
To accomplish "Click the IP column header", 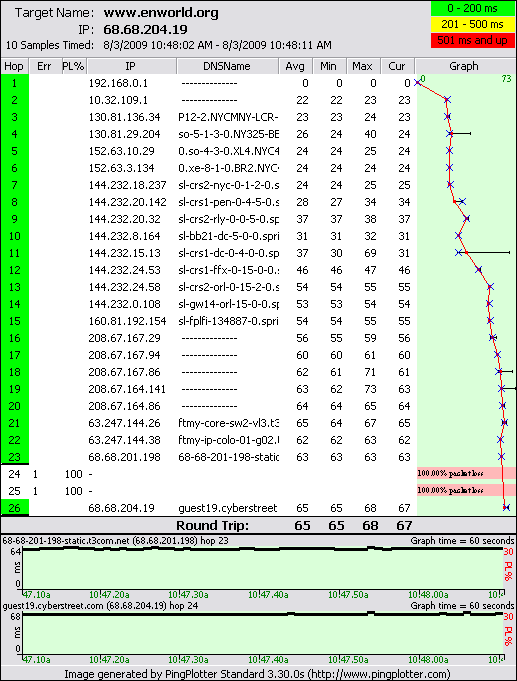I will coord(131,66).
